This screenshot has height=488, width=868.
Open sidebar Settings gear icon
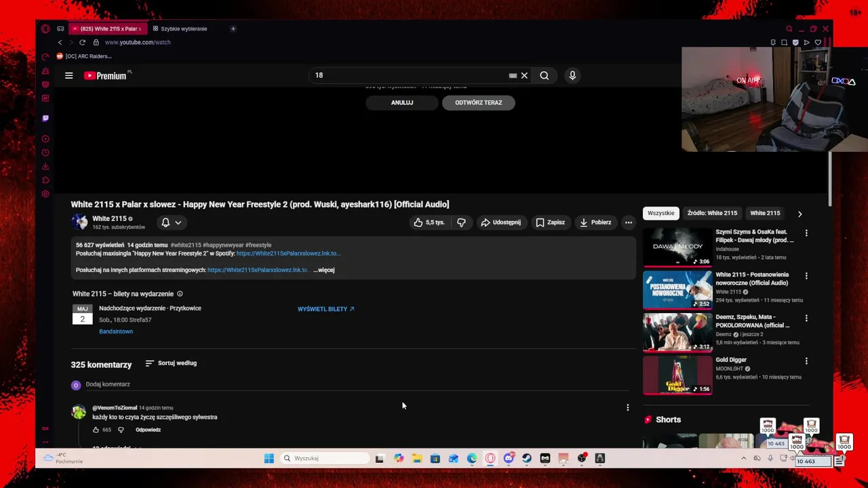45,194
